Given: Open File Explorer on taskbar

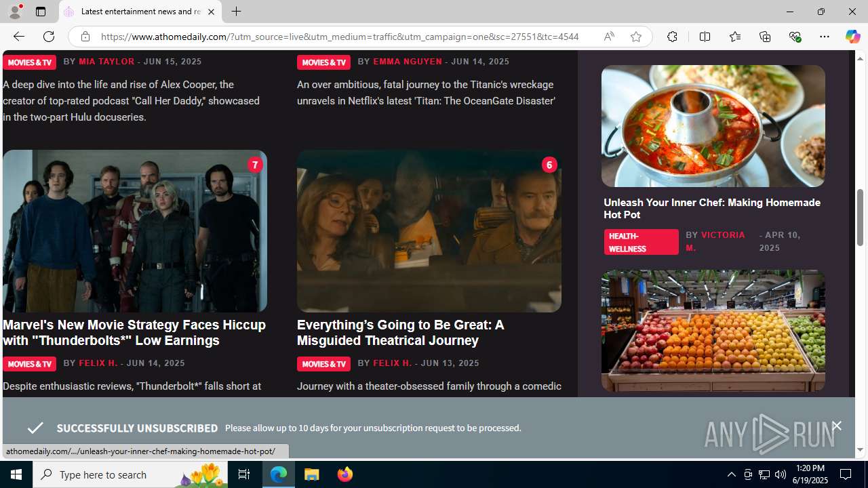Looking at the screenshot, I should pyautogui.click(x=311, y=474).
